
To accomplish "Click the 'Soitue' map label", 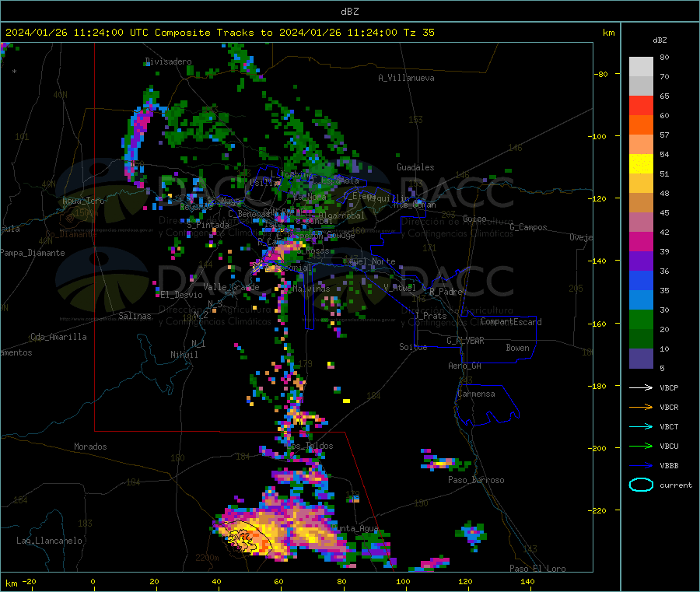I will [413, 347].
